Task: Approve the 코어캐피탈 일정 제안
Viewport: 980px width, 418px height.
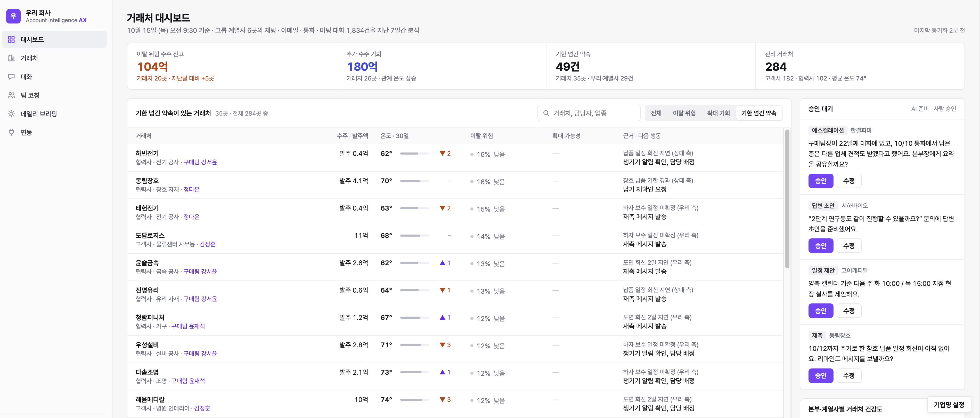Action: pyautogui.click(x=821, y=311)
